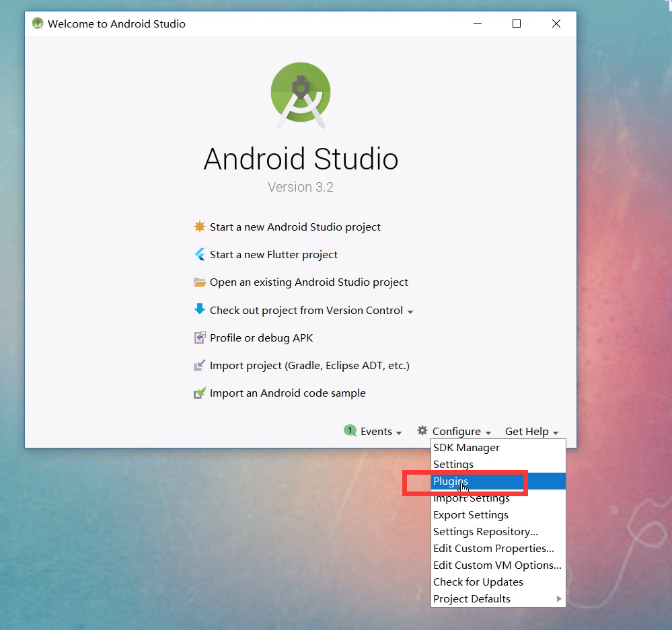Select Edit Custom VM Options... entry
This screenshot has height=630, width=672.
coord(498,565)
